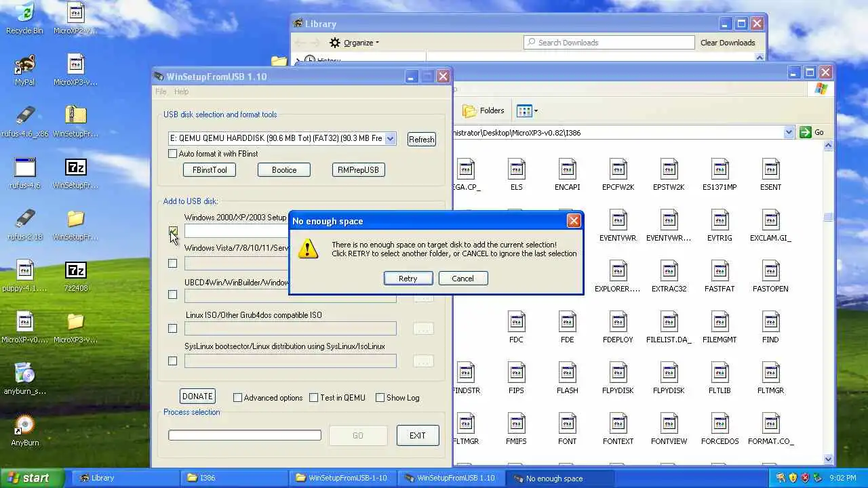Screen dimensions: 868x488
Task: Select the ES1371MP file icon
Action: (x=719, y=175)
